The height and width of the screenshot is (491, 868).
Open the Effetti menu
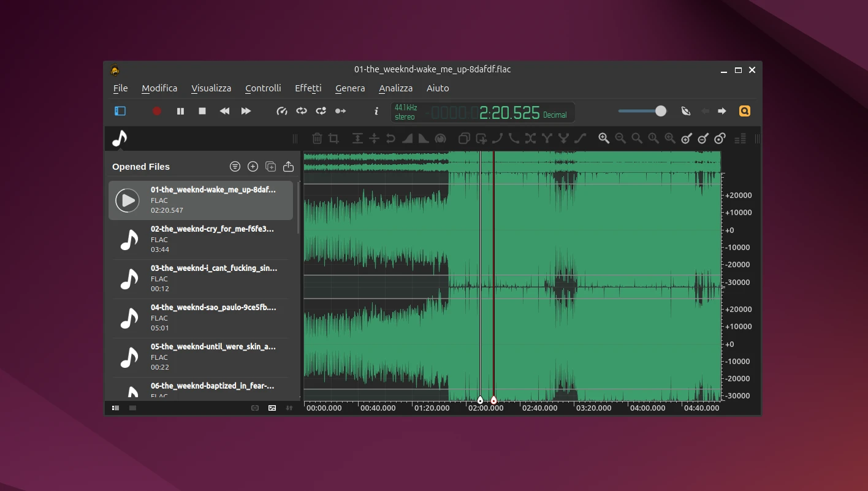coord(308,88)
